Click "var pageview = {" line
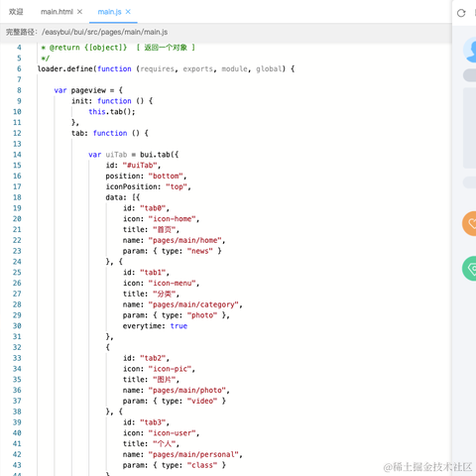The height and width of the screenshot is (476, 476). (x=88, y=90)
